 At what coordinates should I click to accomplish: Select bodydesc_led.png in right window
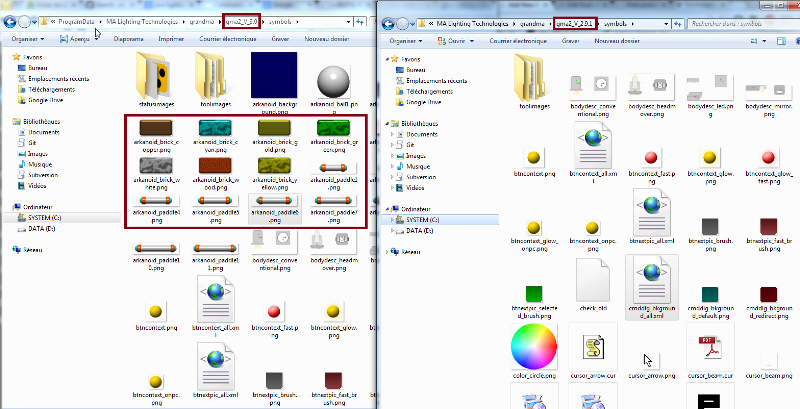pyautogui.click(x=709, y=88)
